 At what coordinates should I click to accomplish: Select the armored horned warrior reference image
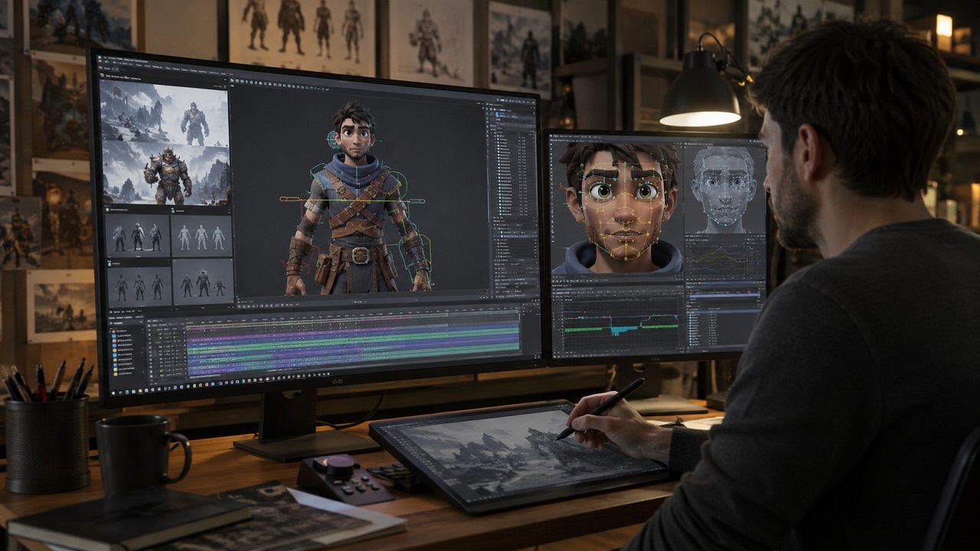coord(165,174)
